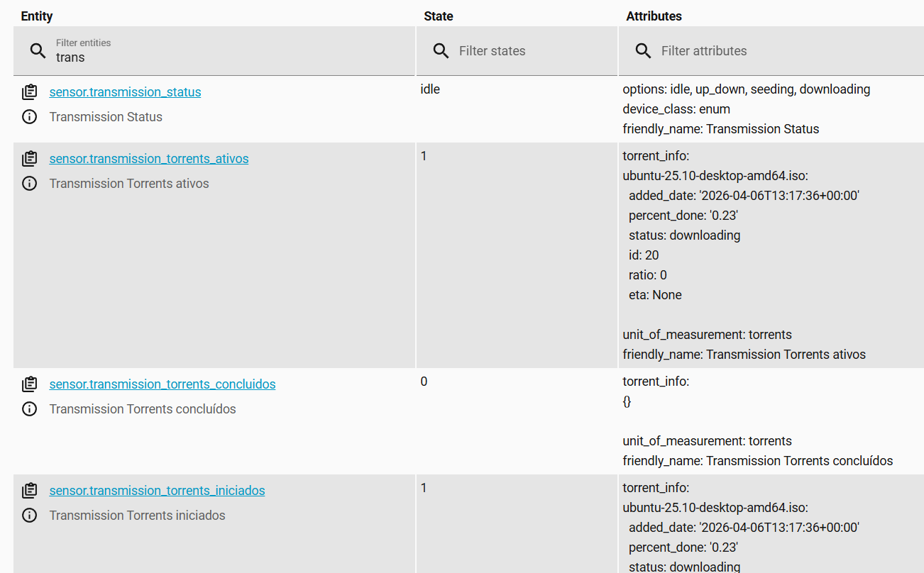The height and width of the screenshot is (573, 924).
Task: Click the search icon in Filter attributes
Action: [643, 51]
